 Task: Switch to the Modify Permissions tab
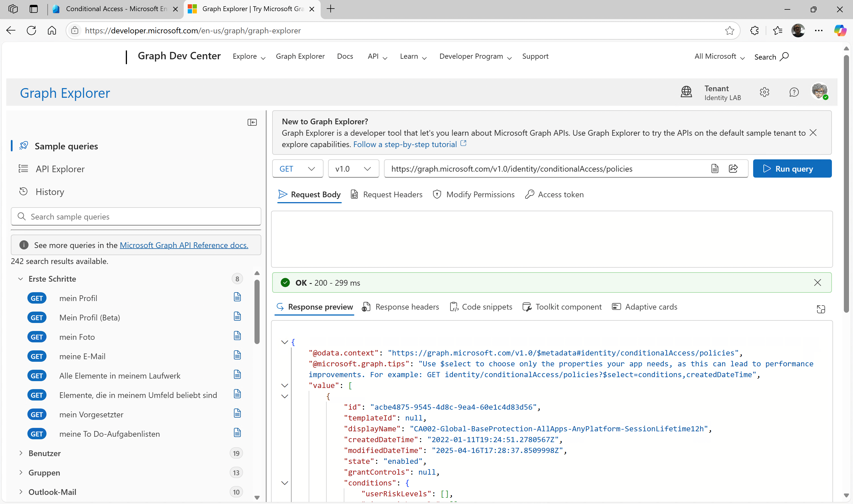(474, 194)
